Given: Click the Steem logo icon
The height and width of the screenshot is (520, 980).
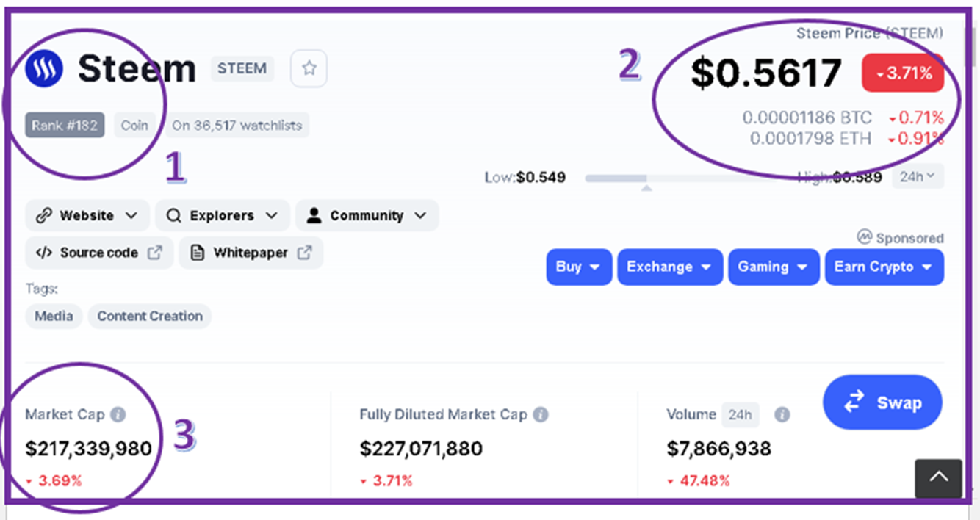Looking at the screenshot, I should (x=44, y=69).
